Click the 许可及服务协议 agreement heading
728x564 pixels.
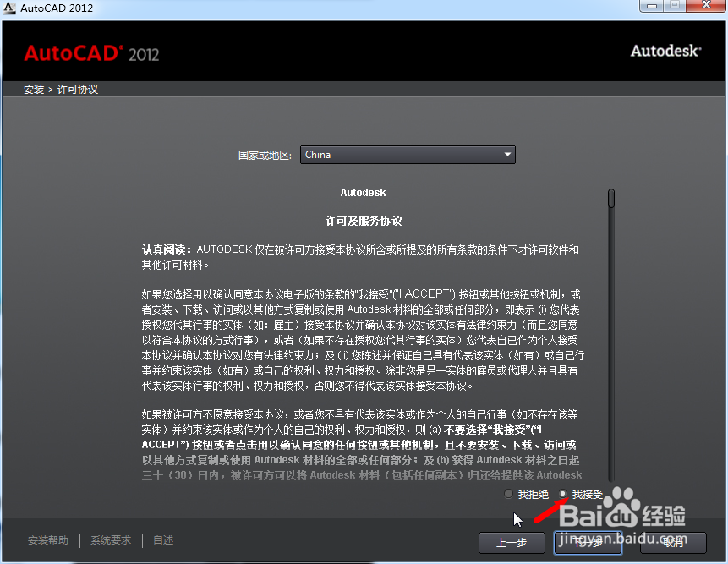[364, 221]
